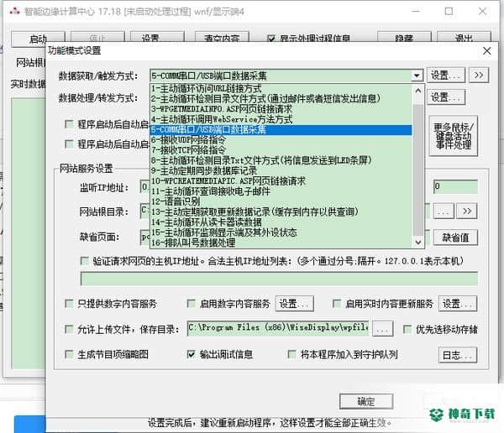The width and height of the screenshot is (504, 433).
Task: Open 设置 for 实时内容更新服务
Action: point(458,304)
